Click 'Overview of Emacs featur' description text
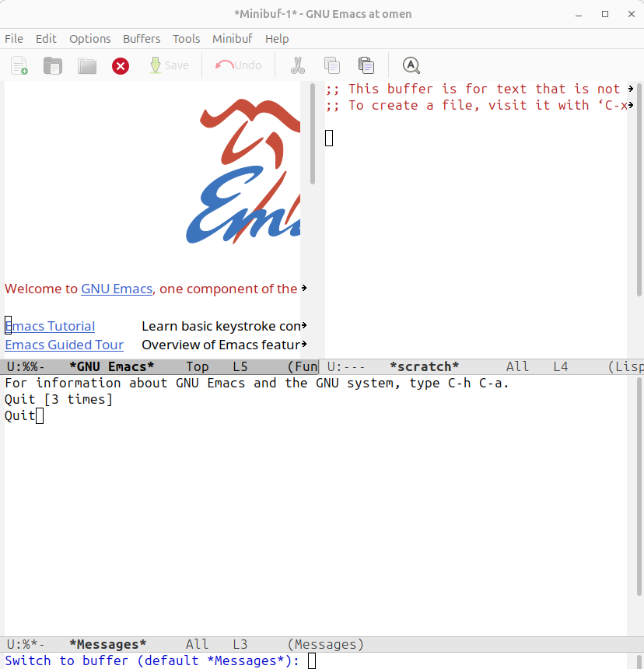644x669 pixels. point(221,345)
